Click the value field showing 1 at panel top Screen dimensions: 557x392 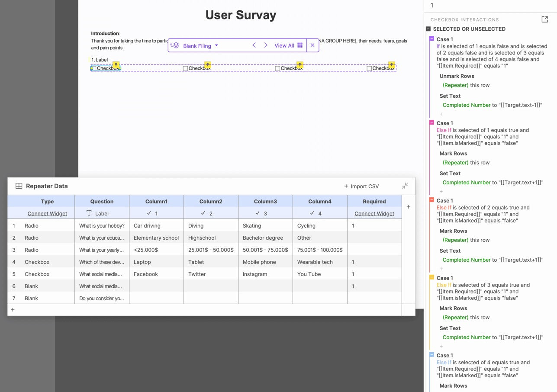coord(490,5)
